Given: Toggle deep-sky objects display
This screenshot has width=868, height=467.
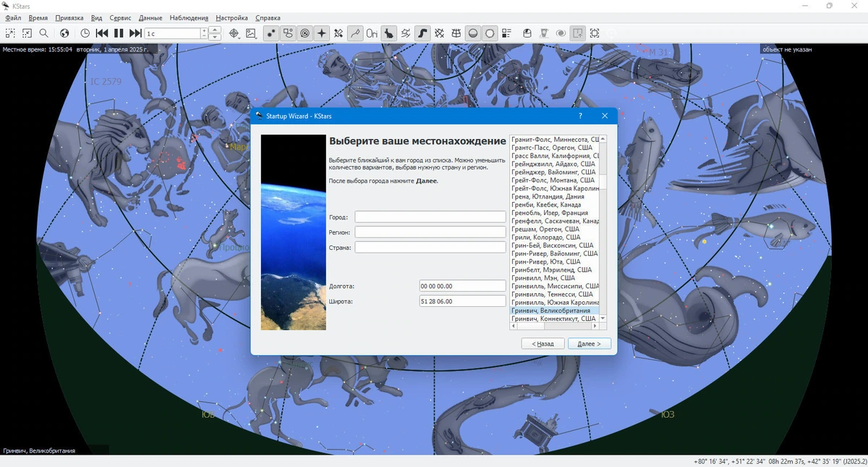Looking at the screenshot, I should pyautogui.click(x=288, y=33).
